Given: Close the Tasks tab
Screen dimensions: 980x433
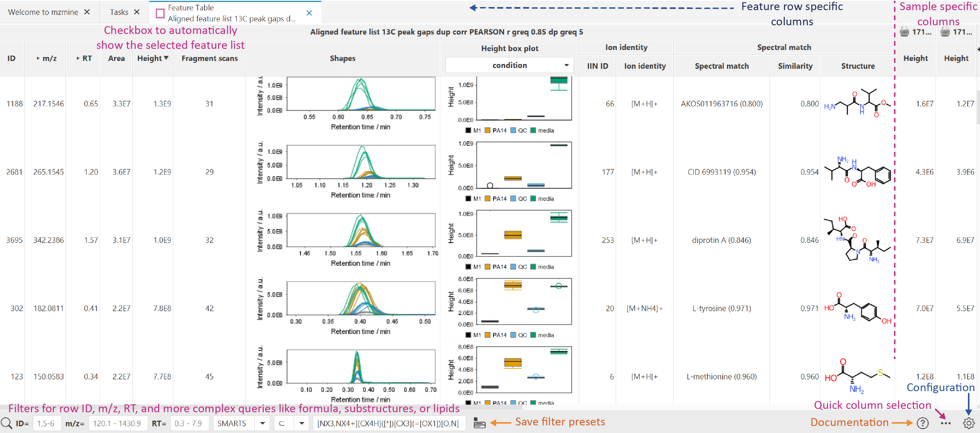Looking at the screenshot, I should tap(137, 12).
